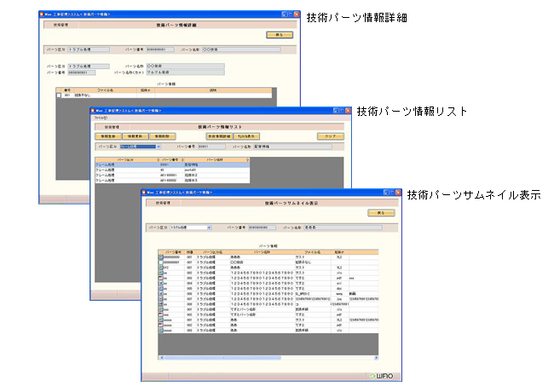Click the first row's file icon in thumbnail table
The width and height of the screenshot is (554, 392).
click(x=160, y=256)
